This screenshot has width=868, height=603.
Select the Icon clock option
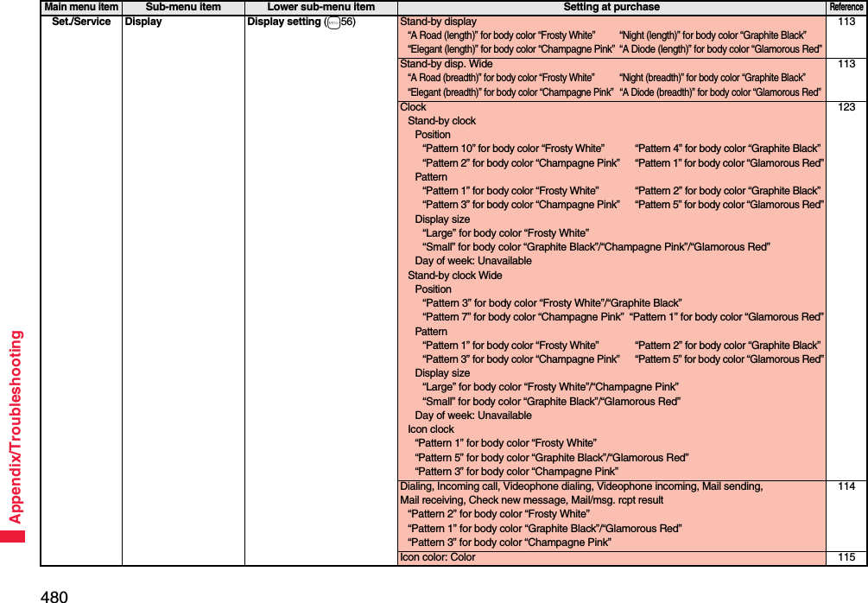[x=431, y=428]
